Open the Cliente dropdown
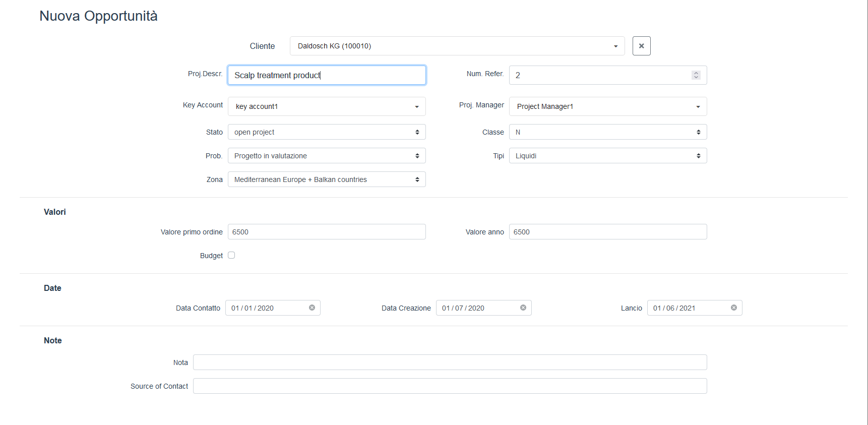 [x=457, y=46]
